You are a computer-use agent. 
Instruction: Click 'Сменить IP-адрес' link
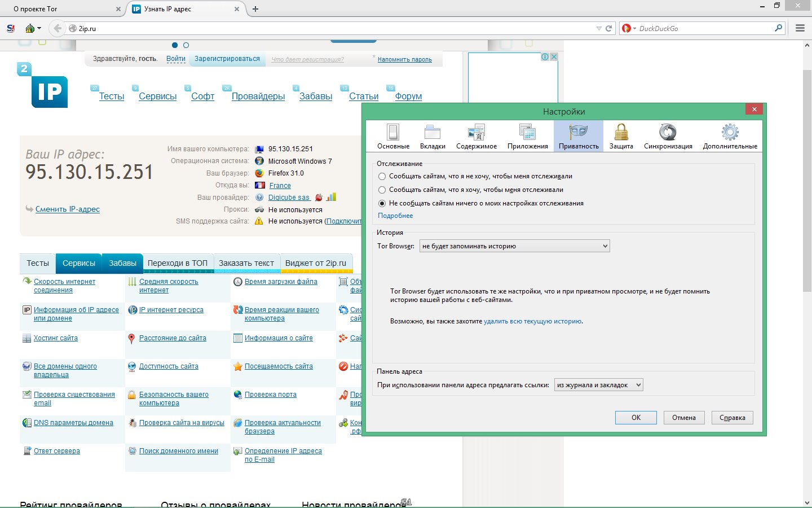[x=68, y=209]
